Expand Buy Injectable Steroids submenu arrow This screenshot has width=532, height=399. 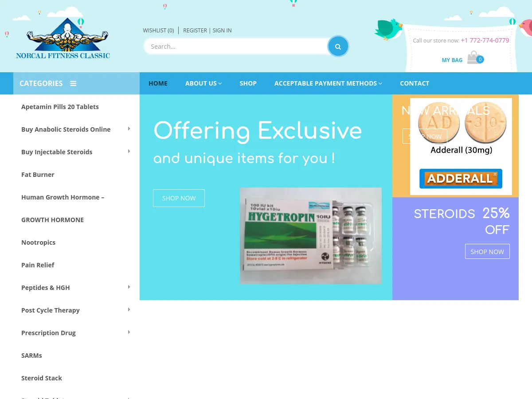(x=129, y=152)
